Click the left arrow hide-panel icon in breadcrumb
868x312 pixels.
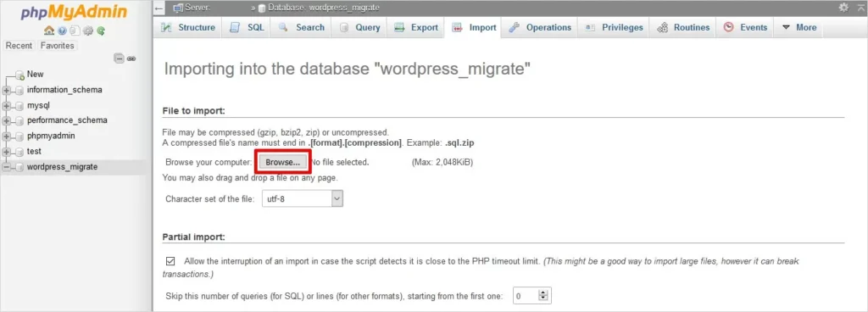pyautogui.click(x=159, y=8)
